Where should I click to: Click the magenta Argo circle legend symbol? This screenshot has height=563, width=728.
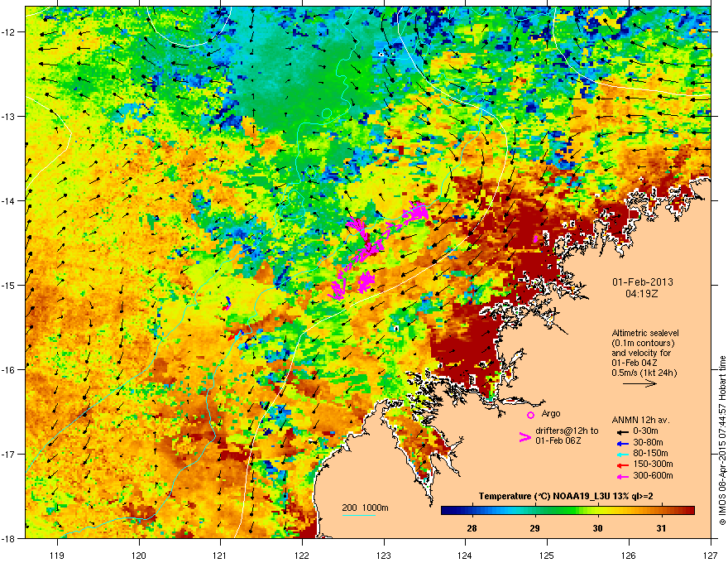(530, 415)
